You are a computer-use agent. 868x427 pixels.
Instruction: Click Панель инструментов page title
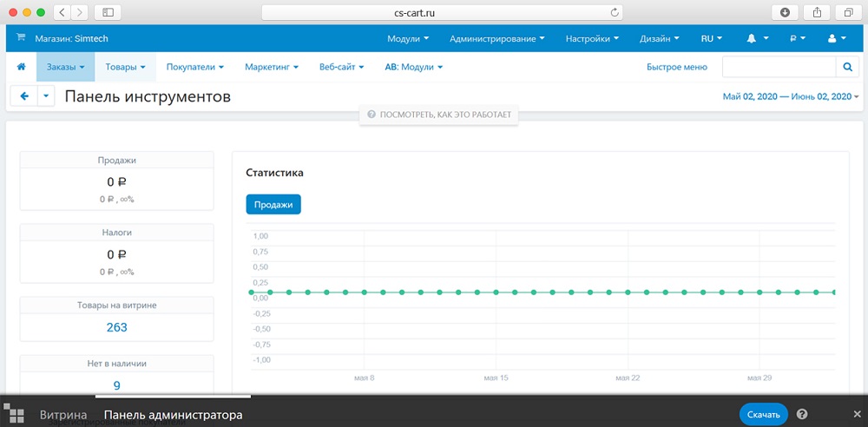click(x=148, y=96)
